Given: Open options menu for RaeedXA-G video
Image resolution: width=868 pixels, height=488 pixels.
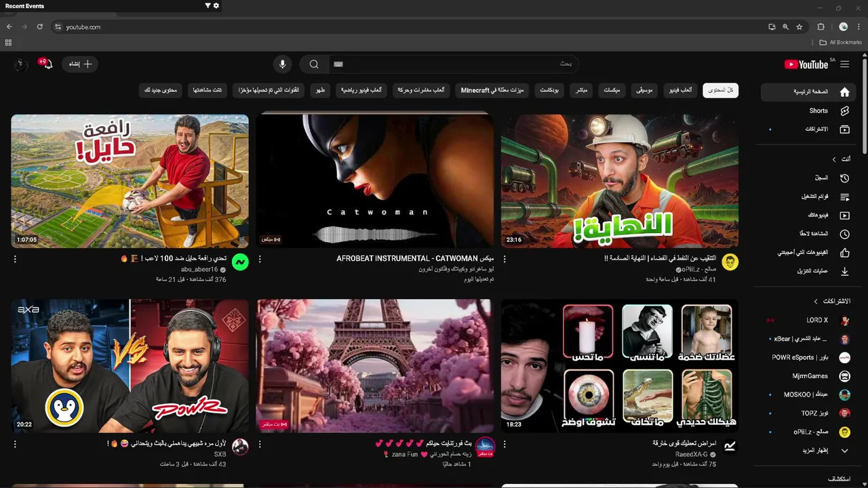Looking at the screenshot, I should pos(505,445).
